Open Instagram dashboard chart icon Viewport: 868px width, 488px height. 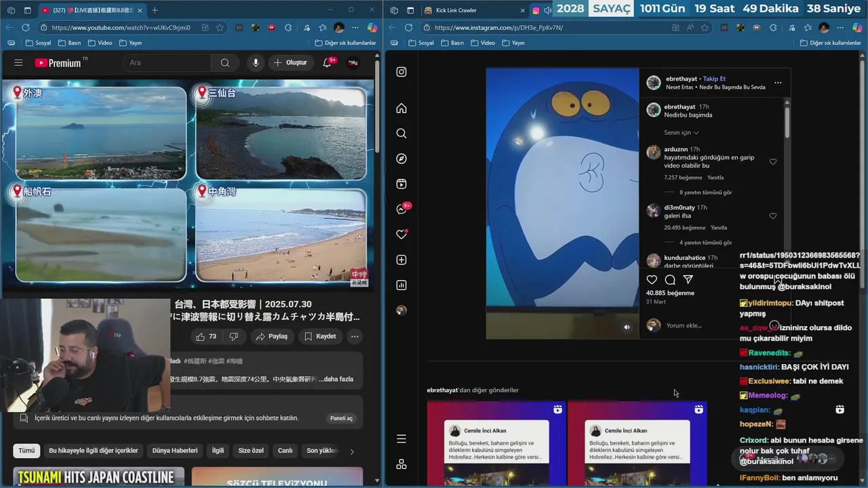[401, 285]
